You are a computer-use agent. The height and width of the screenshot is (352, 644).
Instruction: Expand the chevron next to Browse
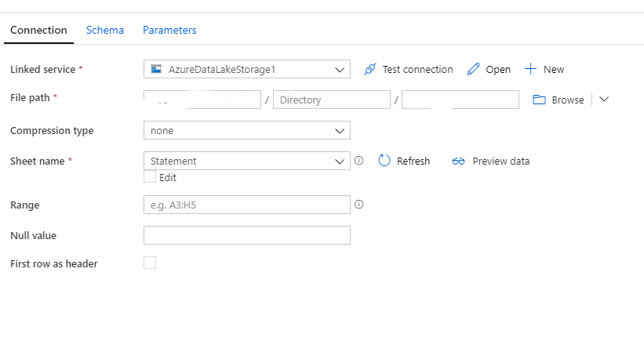point(604,100)
